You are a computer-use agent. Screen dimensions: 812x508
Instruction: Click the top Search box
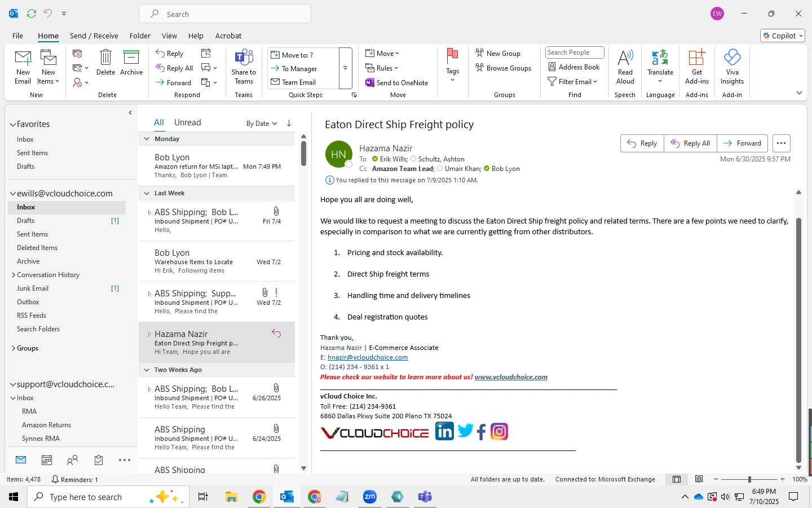(225, 14)
